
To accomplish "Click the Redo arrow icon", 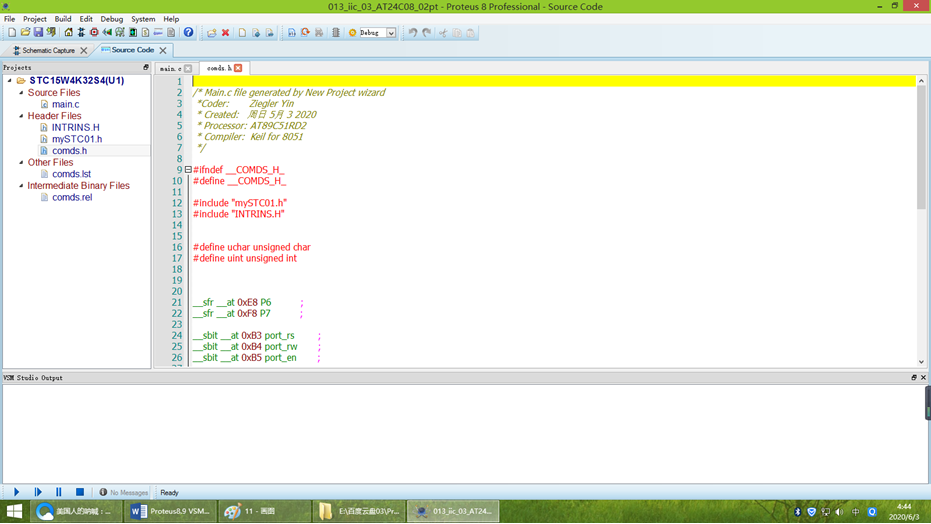I will (426, 33).
